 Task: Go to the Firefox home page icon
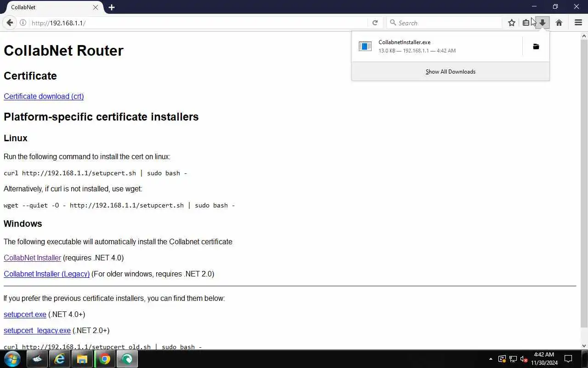pyautogui.click(x=559, y=23)
